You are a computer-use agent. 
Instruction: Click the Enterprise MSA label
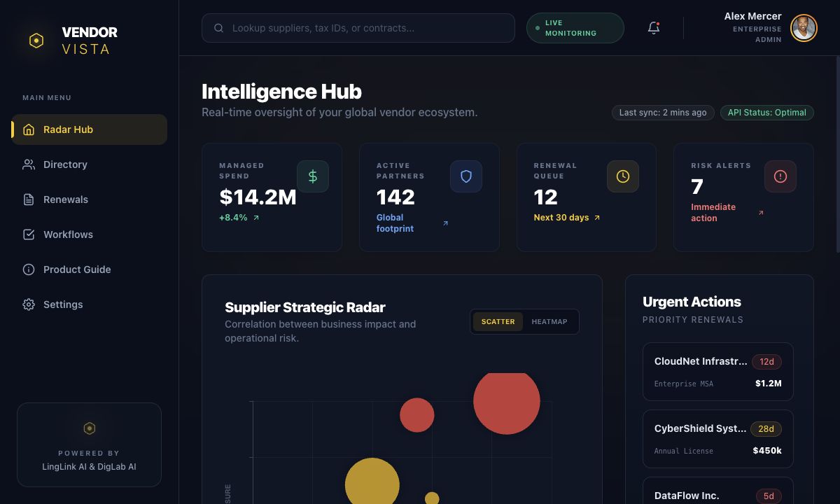(x=684, y=384)
